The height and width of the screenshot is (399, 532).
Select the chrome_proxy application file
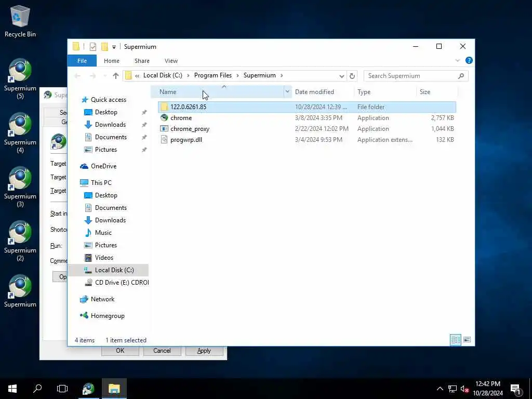pyautogui.click(x=307, y=129)
